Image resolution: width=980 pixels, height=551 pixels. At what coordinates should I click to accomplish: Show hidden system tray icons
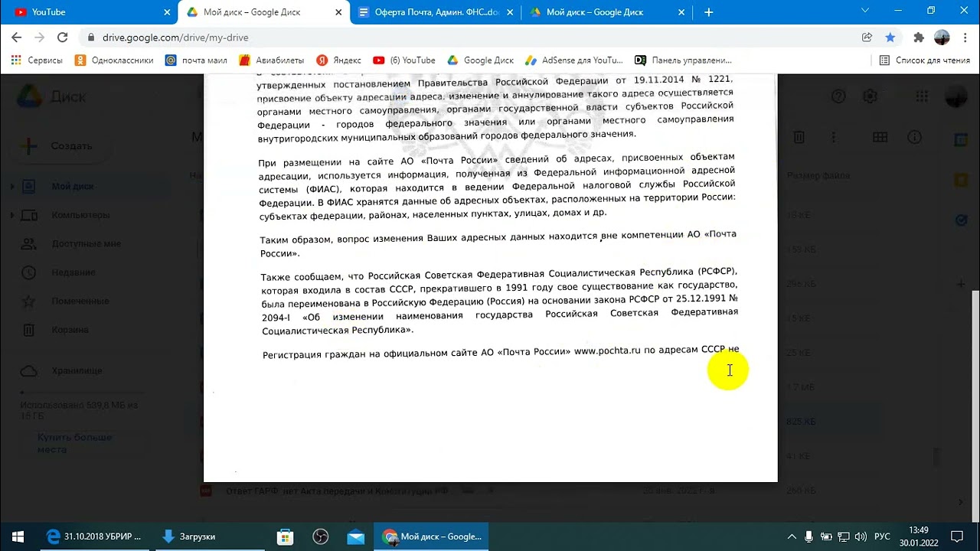point(792,536)
